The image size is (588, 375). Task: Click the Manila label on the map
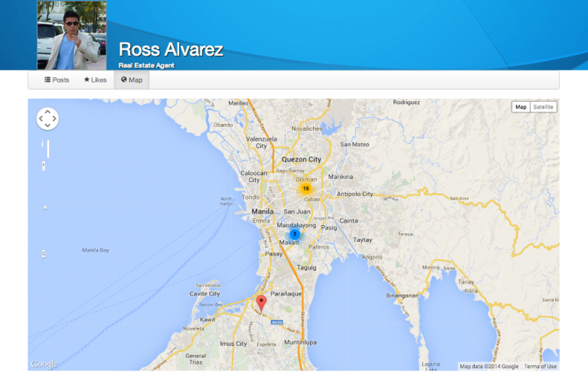[x=263, y=211]
